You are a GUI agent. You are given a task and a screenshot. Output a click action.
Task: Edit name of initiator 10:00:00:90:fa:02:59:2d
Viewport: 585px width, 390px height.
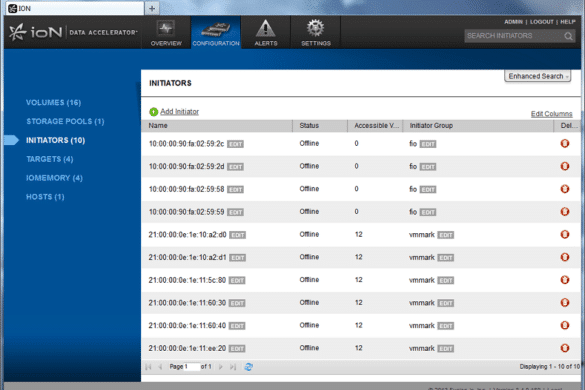(x=235, y=167)
